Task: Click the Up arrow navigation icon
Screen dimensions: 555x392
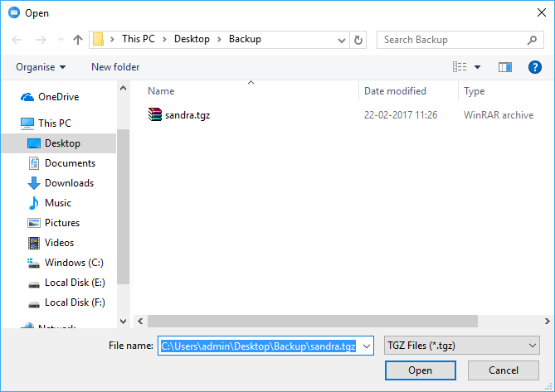Action: [78, 40]
